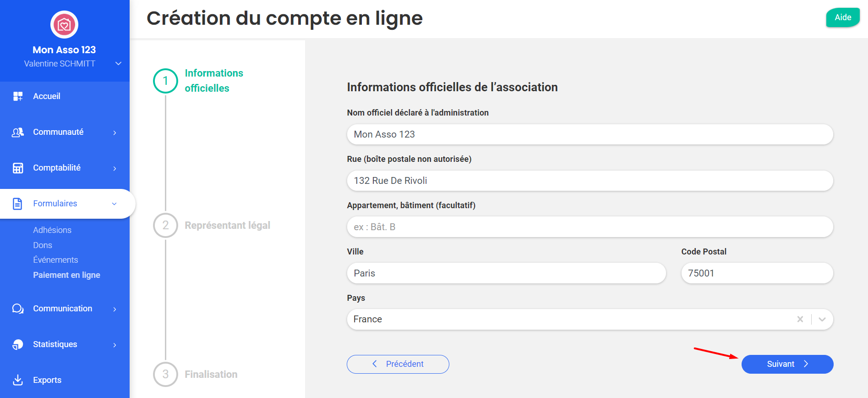The image size is (868, 398).
Task: Focus the Appartement, bâtiment input field
Action: [x=590, y=227]
